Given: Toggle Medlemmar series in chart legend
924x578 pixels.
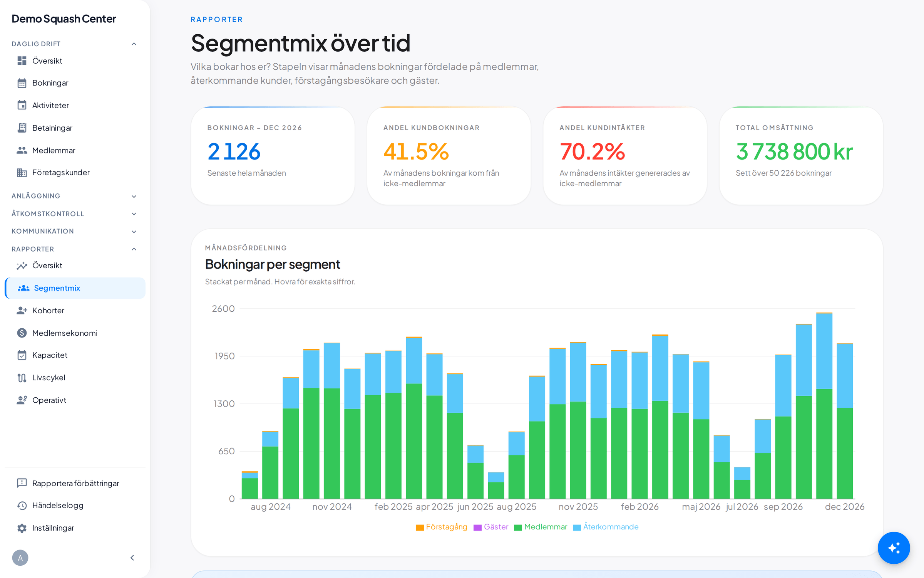Looking at the screenshot, I should coord(541,527).
